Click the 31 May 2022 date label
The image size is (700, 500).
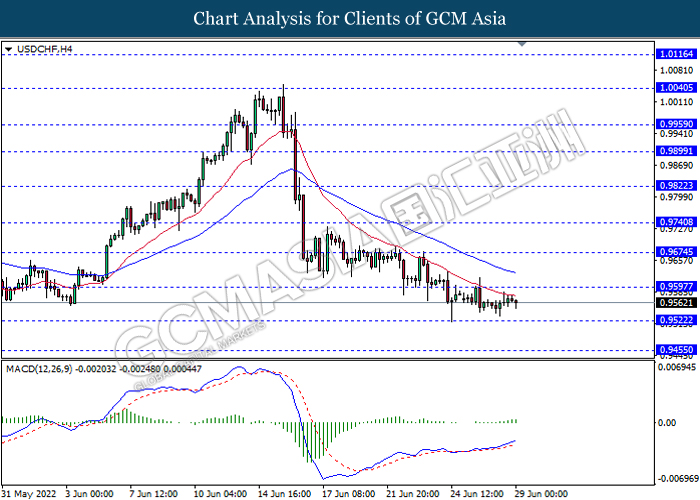(29, 494)
